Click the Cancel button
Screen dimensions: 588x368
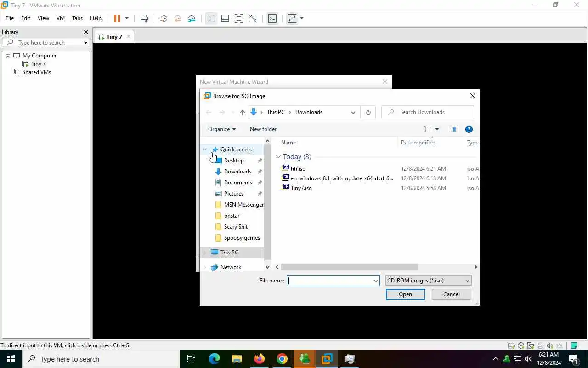point(452,294)
